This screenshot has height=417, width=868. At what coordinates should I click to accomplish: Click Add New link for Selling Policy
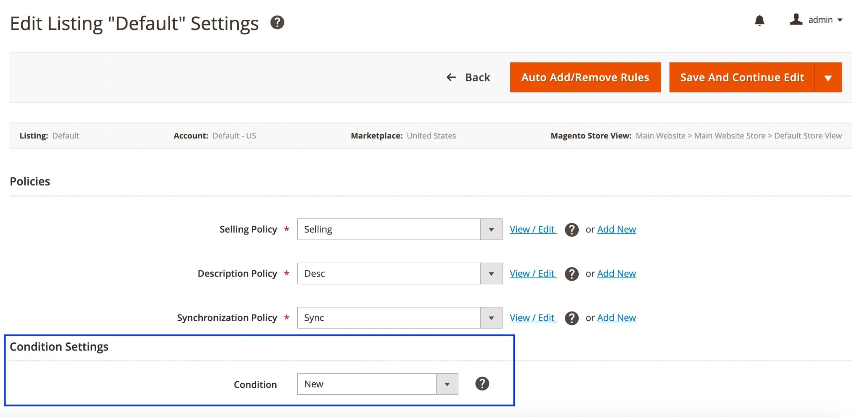[x=616, y=229]
